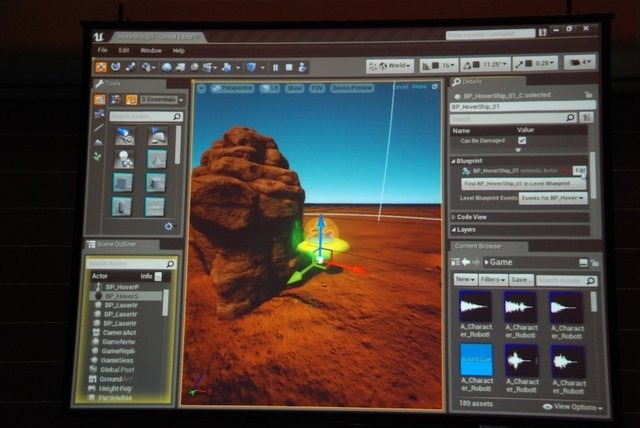Collapse the Layers section
This screenshot has width=640, height=428.
click(x=453, y=230)
